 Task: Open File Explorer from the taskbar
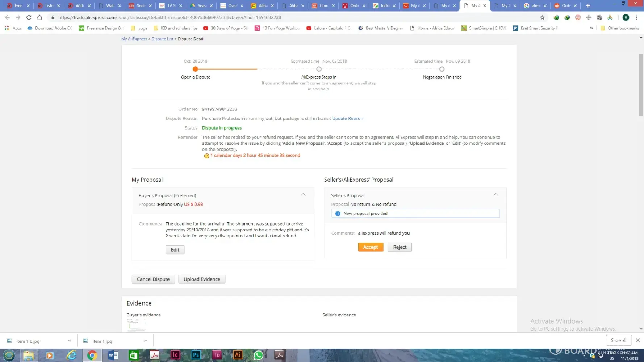click(x=29, y=355)
